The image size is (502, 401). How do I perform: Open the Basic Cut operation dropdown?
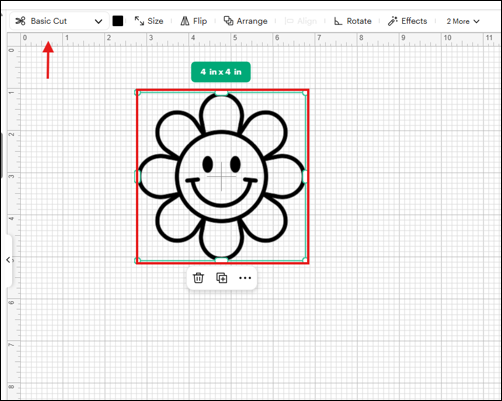59,21
